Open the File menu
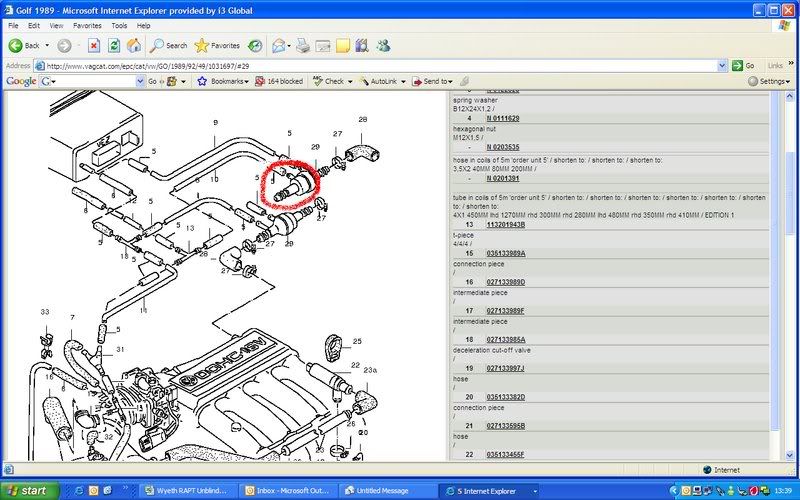 [x=13, y=26]
